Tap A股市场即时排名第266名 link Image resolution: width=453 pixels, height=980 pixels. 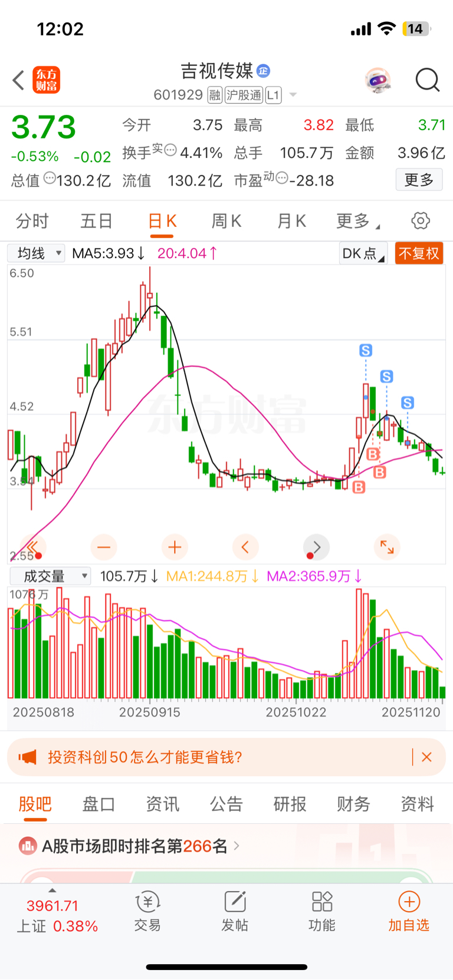[x=134, y=846]
